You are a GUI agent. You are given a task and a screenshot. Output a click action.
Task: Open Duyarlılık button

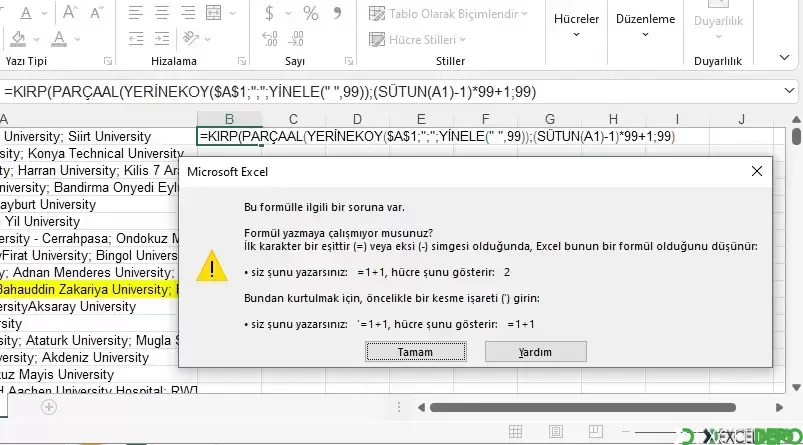pos(718,22)
